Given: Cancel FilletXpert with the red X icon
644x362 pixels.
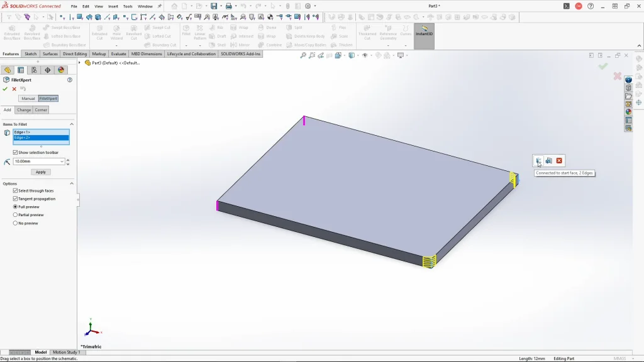Looking at the screenshot, I should [x=14, y=89].
